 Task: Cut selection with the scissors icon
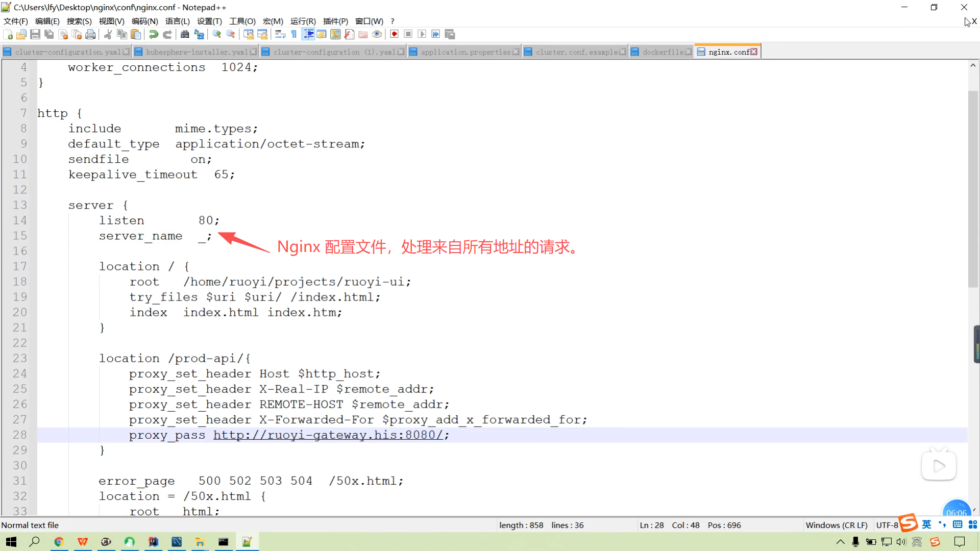108,34
